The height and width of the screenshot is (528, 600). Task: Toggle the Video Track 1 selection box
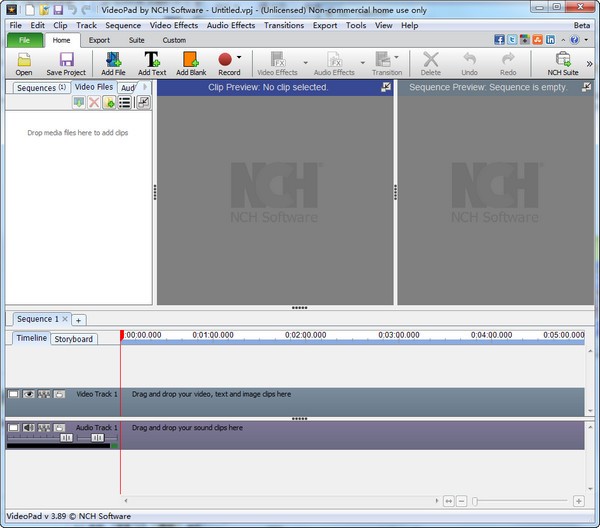pos(14,395)
